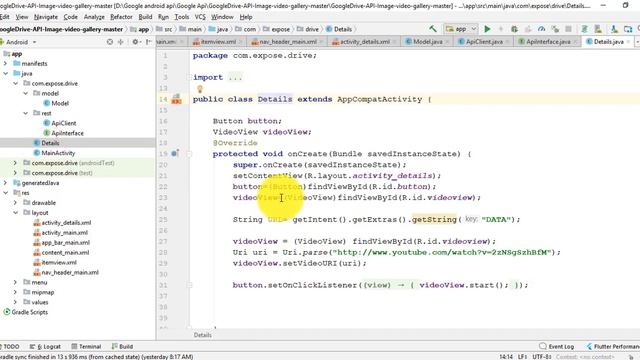Open the app run configuration dropdown
The width and height of the screenshot is (640, 360).
[x=461, y=29]
